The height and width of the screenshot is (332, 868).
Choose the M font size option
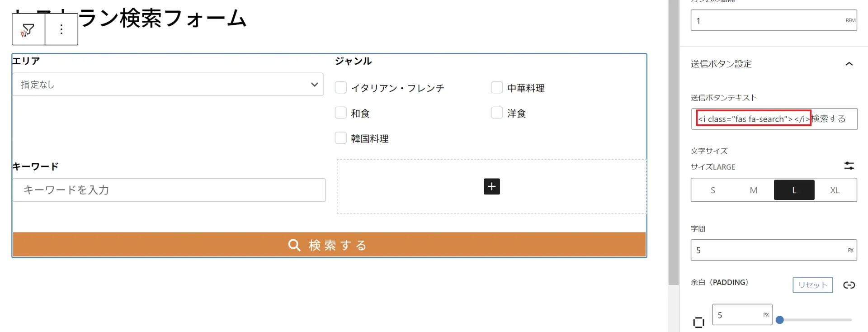[754, 190]
